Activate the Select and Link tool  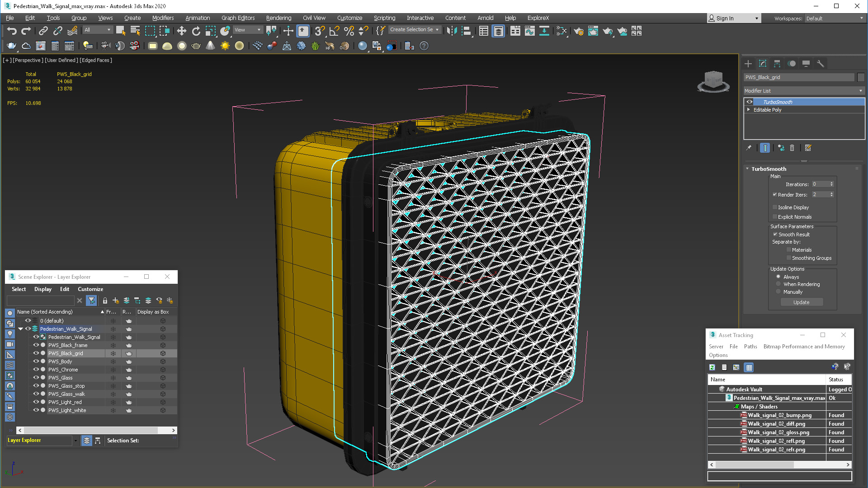(x=43, y=31)
